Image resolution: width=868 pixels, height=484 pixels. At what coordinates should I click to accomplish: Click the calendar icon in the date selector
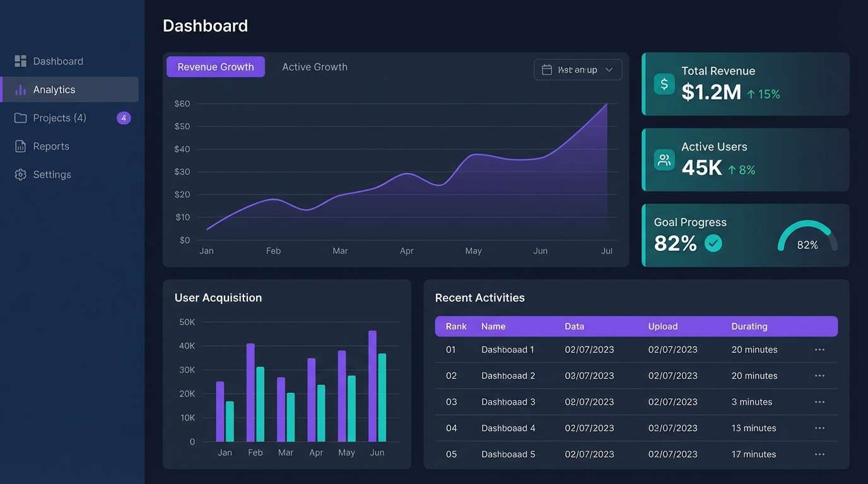coord(546,69)
